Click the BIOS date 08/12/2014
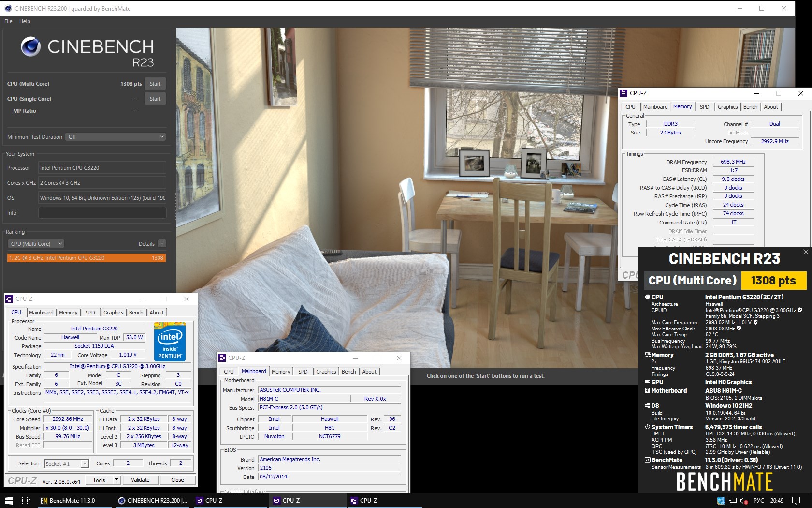 point(330,477)
